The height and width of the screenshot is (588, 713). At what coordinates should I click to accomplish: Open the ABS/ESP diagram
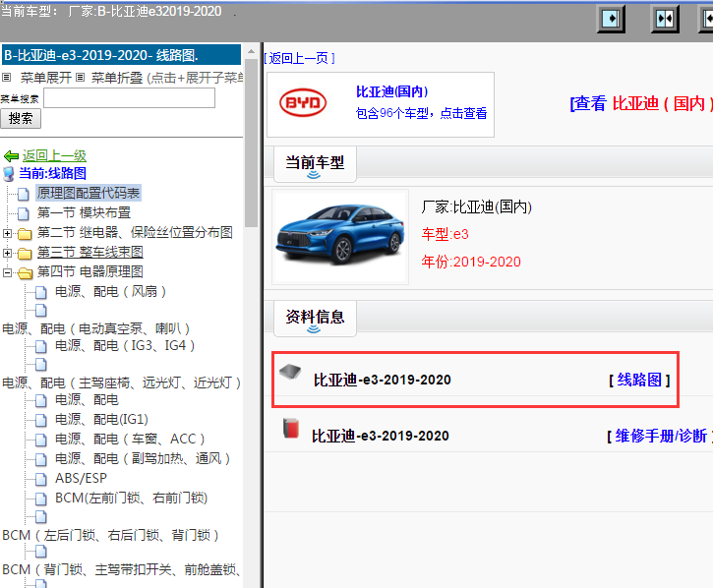click(x=81, y=478)
